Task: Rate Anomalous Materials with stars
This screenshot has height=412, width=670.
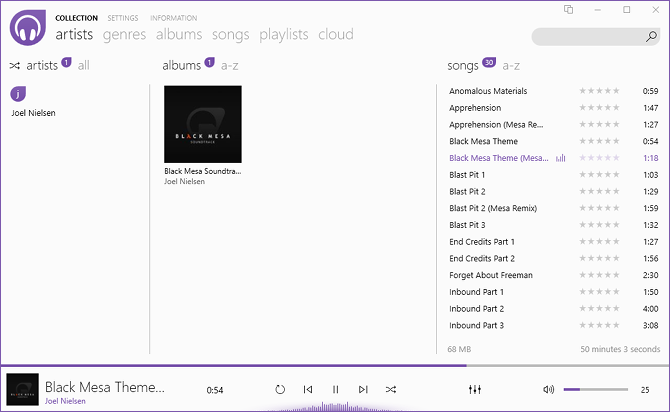Action: (x=599, y=91)
